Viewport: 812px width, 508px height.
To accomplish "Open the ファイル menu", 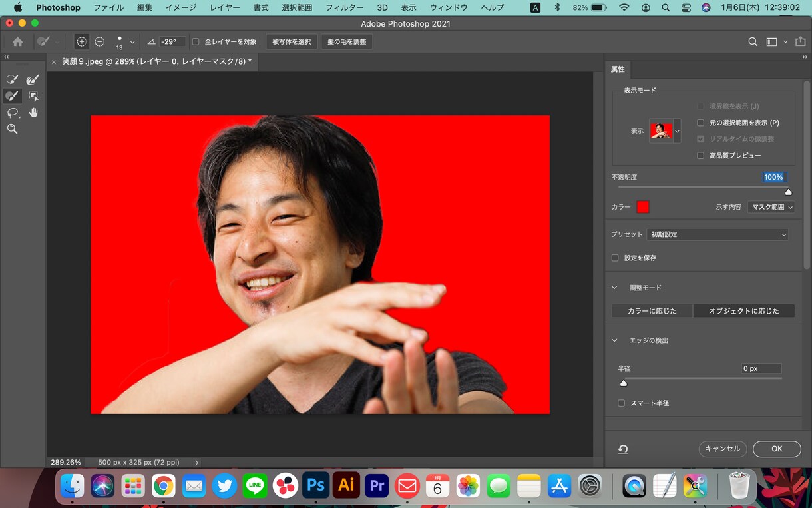I will 108,7.
